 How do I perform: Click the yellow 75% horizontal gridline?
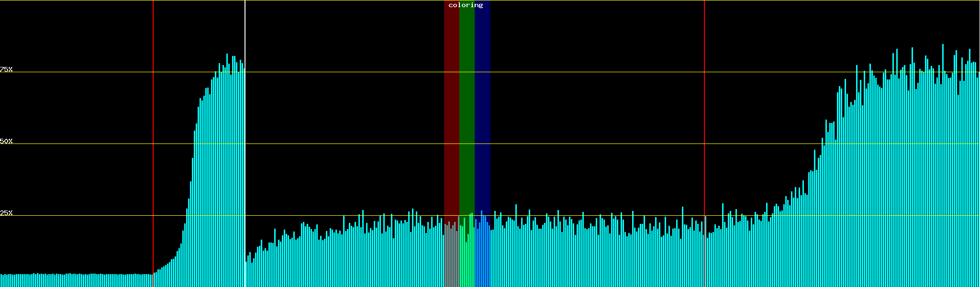pyautogui.click(x=574, y=72)
